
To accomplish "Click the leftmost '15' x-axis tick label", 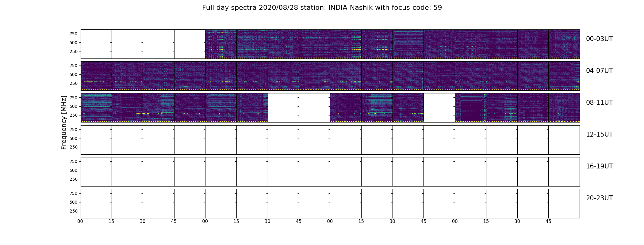I will point(111,221).
